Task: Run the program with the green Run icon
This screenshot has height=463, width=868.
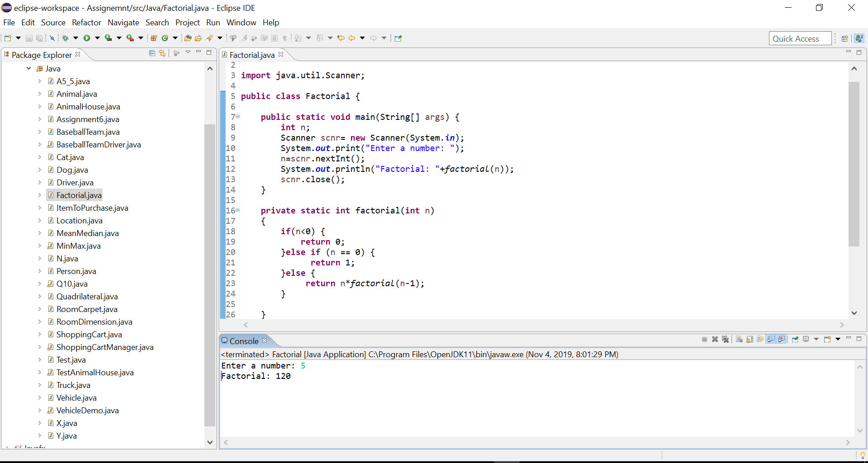Action: pyautogui.click(x=87, y=38)
